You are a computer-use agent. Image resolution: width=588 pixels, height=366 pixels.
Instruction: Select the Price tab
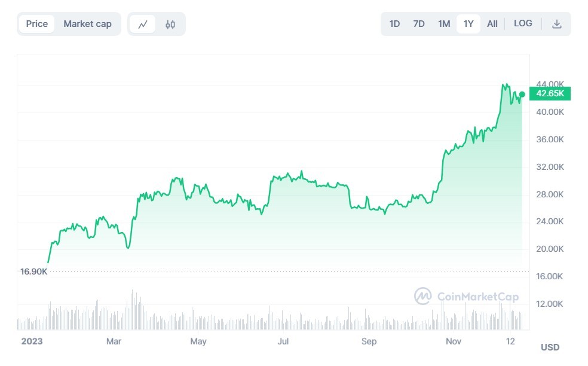37,24
